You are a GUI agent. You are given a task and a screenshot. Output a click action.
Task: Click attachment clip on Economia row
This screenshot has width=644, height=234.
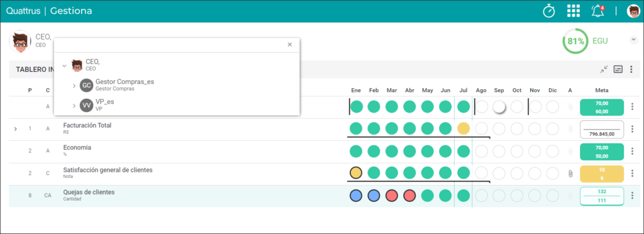point(570,151)
